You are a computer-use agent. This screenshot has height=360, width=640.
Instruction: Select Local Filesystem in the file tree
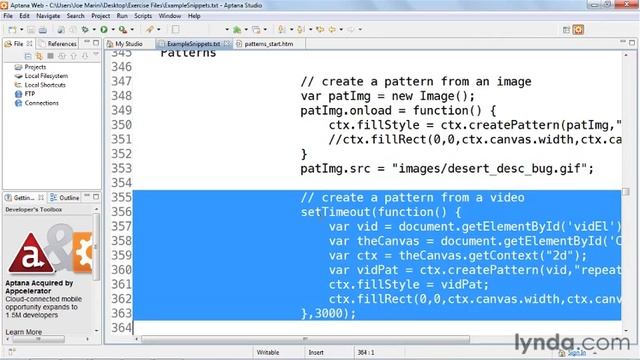(46, 76)
